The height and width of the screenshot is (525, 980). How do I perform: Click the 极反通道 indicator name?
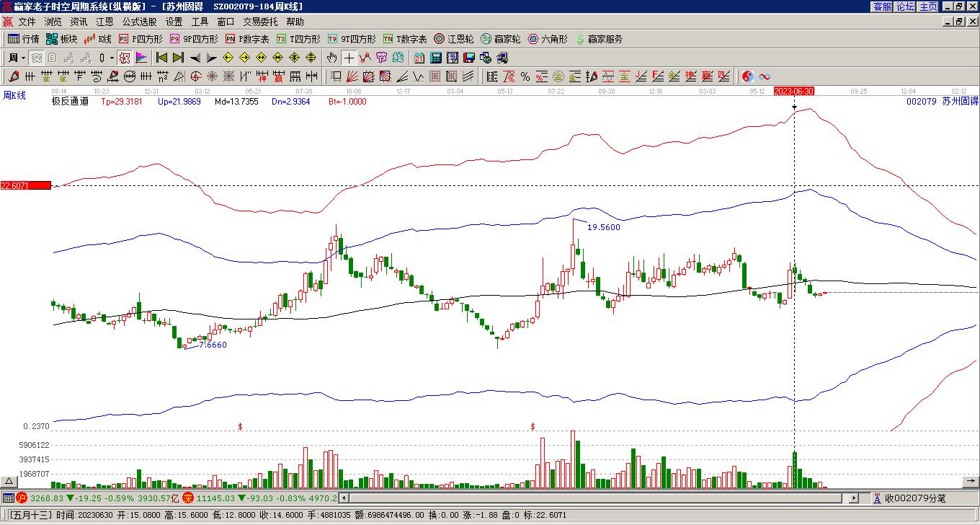[70, 102]
